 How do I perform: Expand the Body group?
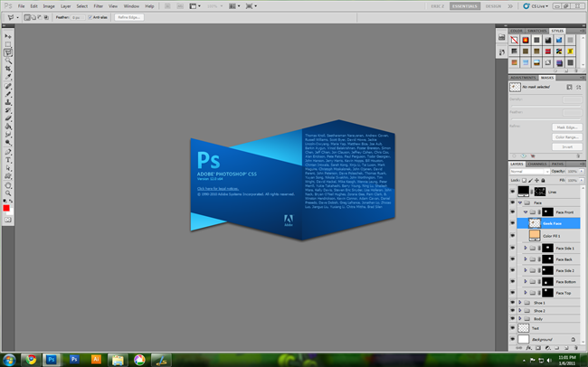[x=520, y=319]
